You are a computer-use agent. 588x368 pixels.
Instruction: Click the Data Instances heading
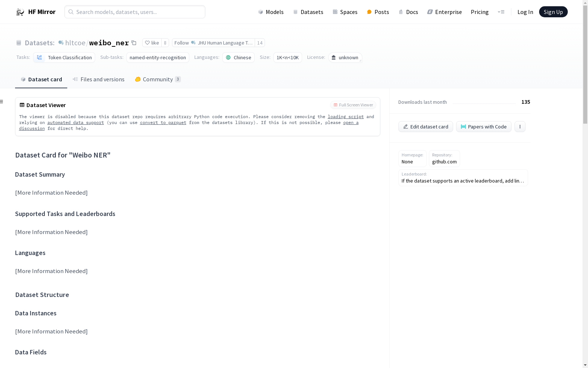coord(36,313)
